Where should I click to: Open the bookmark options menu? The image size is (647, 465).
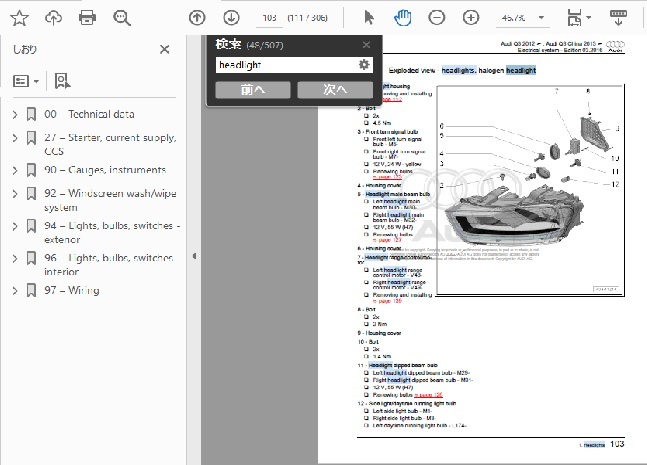point(26,81)
